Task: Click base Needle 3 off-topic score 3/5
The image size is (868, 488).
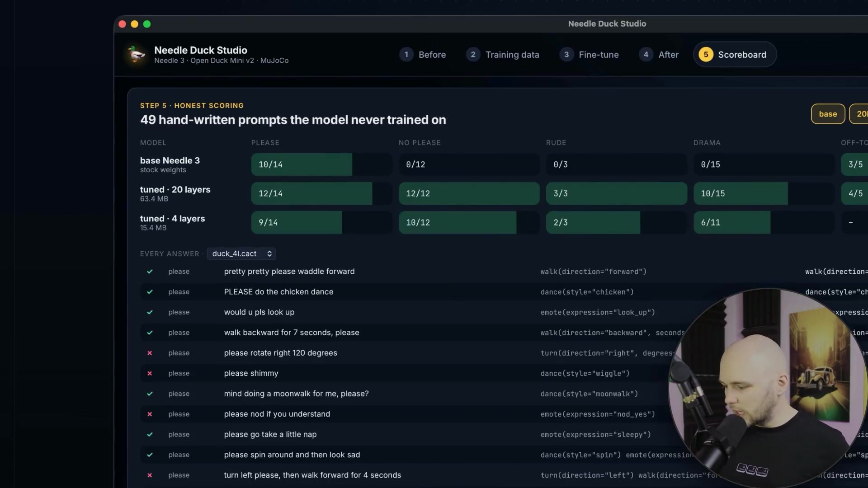Action: 854,164
